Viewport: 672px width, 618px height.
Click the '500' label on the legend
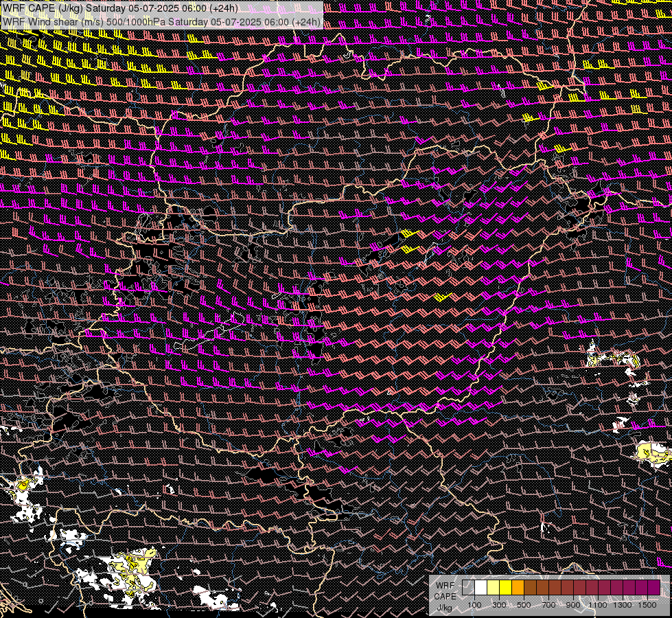[x=524, y=605]
